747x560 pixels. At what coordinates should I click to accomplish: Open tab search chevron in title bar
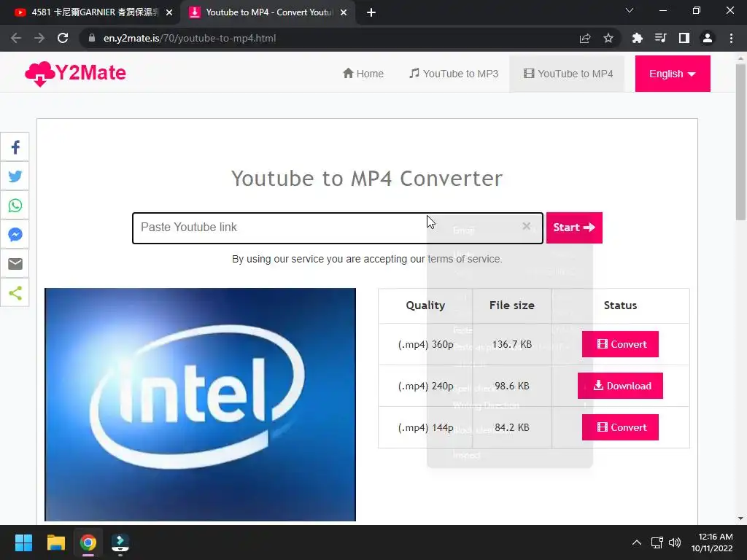coord(630,10)
